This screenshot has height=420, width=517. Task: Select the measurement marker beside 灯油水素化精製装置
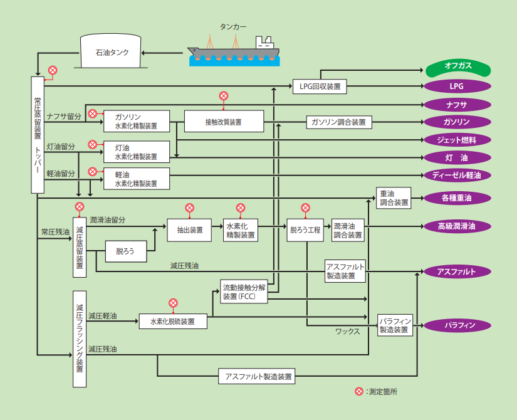click(x=93, y=144)
